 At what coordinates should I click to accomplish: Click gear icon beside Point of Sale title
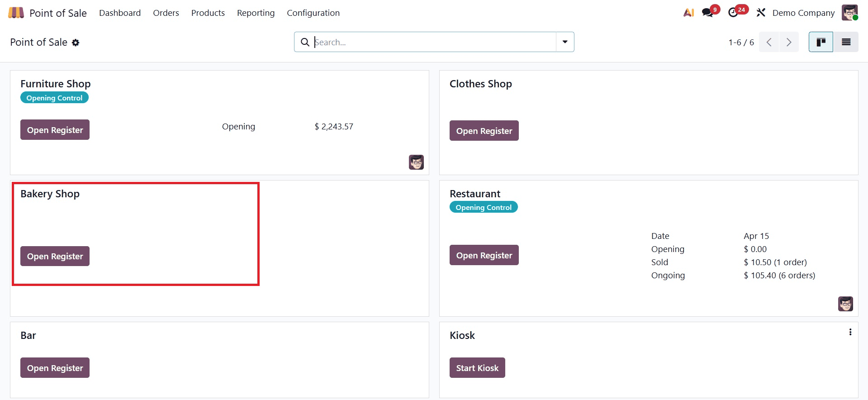76,43
